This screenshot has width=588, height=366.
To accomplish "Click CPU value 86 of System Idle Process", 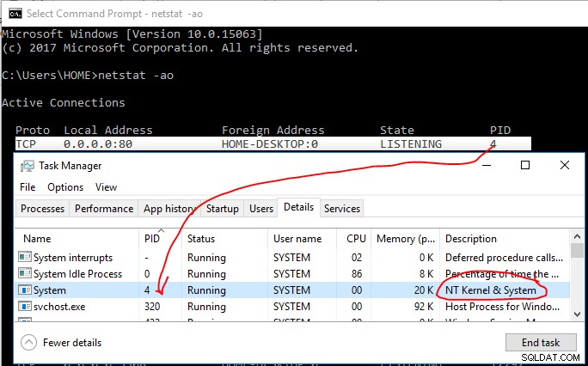I will click(x=357, y=274).
